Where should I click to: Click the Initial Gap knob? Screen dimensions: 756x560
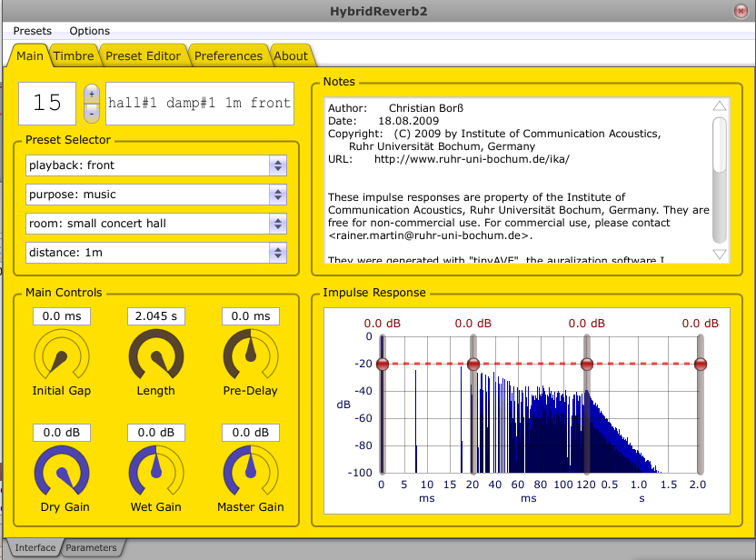(62, 355)
